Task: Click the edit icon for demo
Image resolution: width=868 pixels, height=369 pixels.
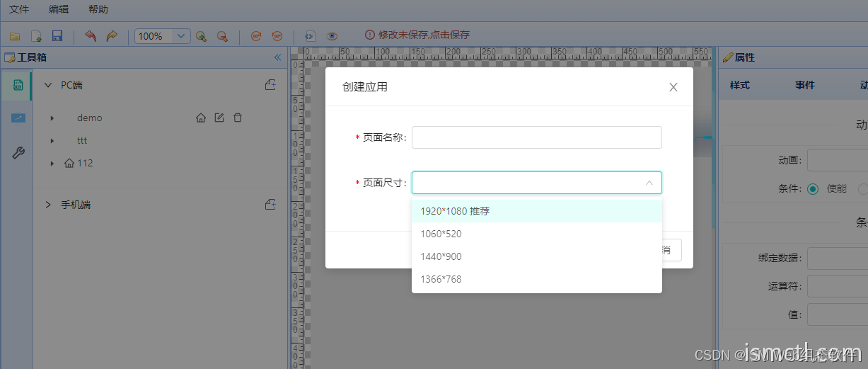Action: point(219,118)
